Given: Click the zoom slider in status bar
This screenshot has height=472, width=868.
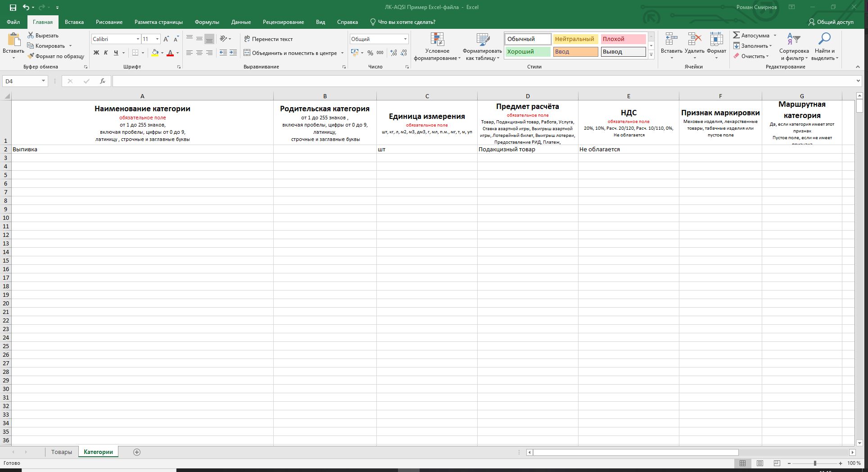Looking at the screenshot, I should click(x=814, y=463).
